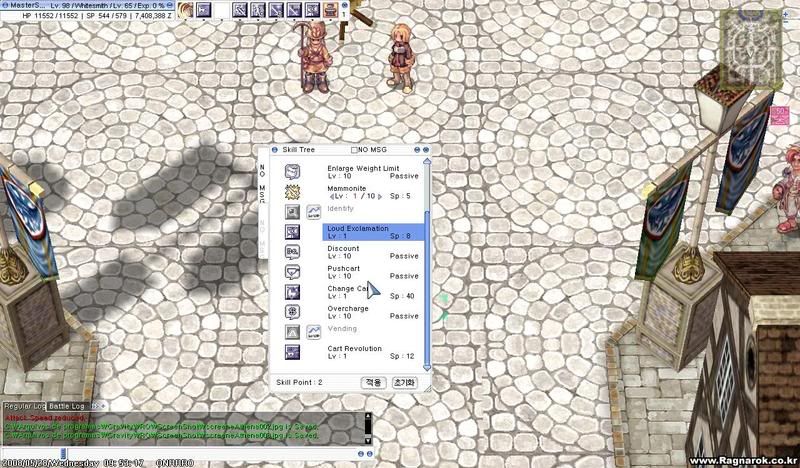The width and height of the screenshot is (800, 468).
Task: Click the Skill Tree scrollbar down arrow
Action: pyautogui.click(x=427, y=367)
